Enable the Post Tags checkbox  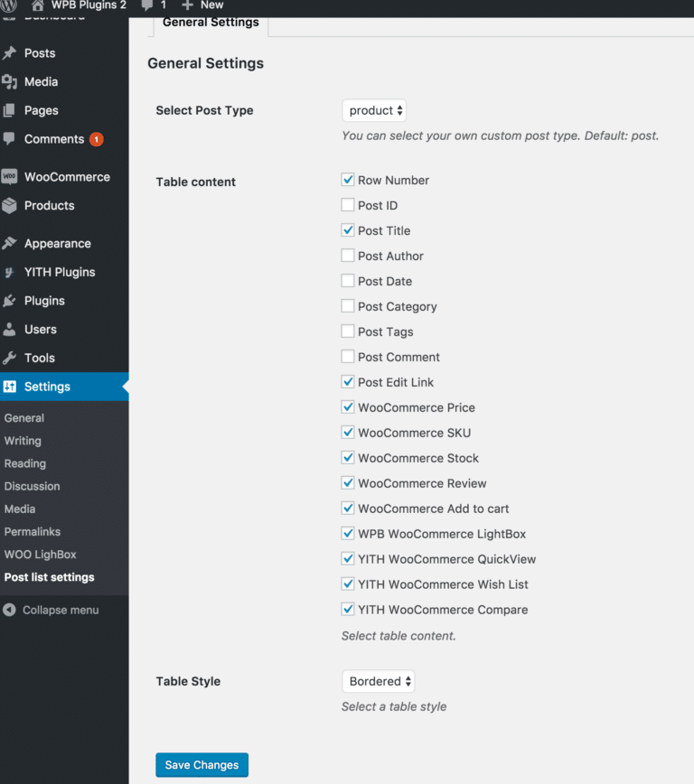348,331
